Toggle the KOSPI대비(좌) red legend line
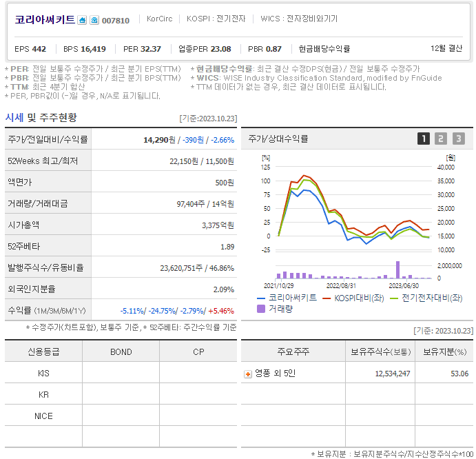The image size is (476, 459). click(x=353, y=298)
